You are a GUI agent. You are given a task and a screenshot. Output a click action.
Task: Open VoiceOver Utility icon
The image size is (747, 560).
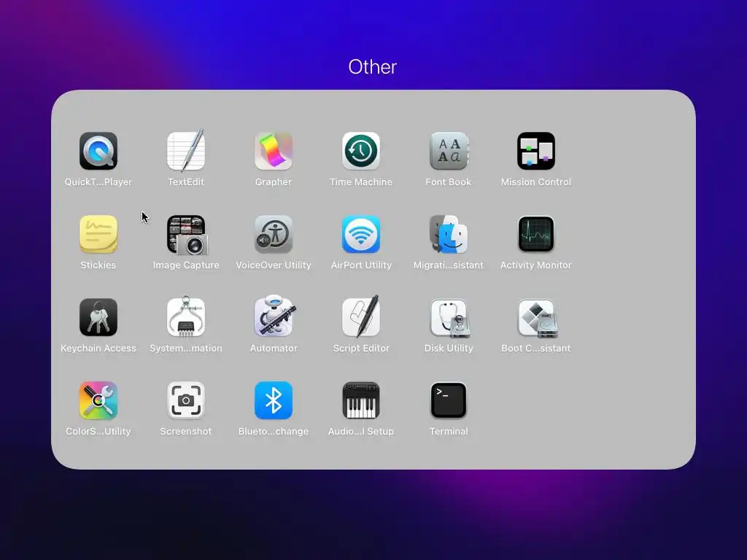[x=274, y=234]
